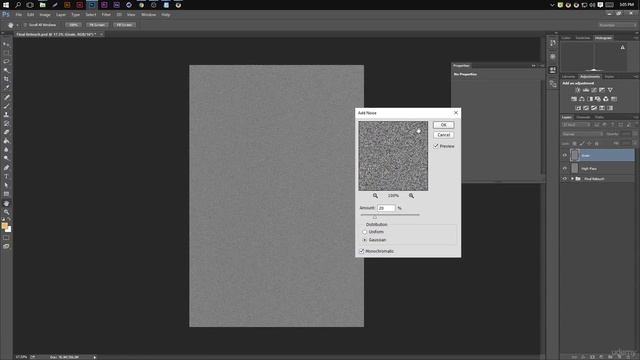Add a Brightness/Contrast adjustment

pyautogui.click(x=578, y=90)
